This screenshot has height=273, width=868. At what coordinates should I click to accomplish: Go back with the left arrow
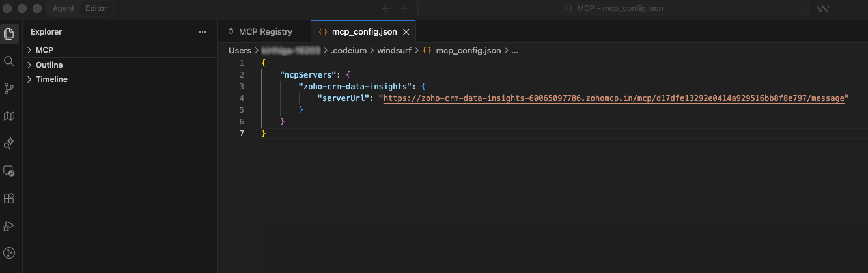pos(387,8)
